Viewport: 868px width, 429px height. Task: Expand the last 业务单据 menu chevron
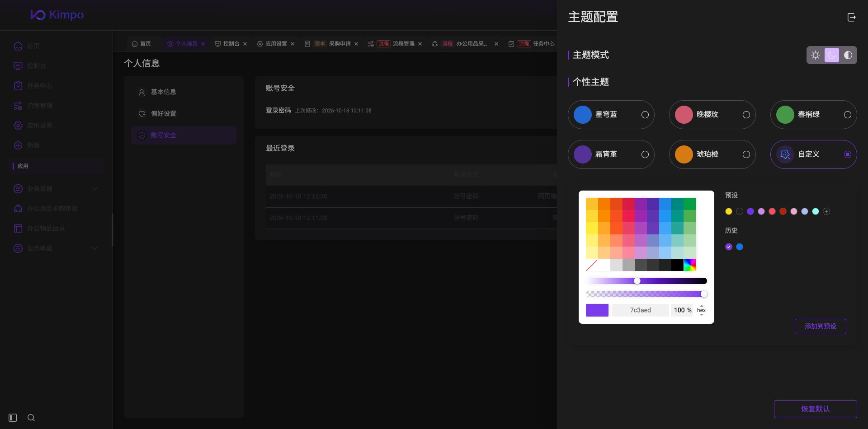94,248
